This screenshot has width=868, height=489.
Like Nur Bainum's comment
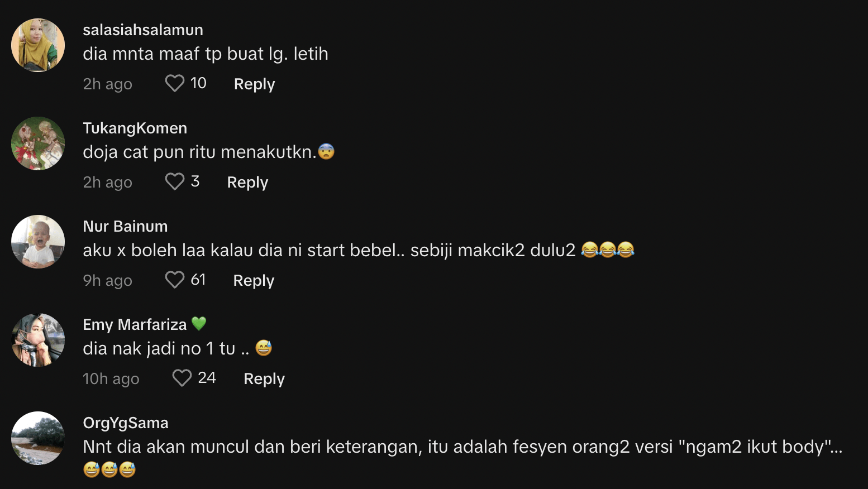(174, 280)
